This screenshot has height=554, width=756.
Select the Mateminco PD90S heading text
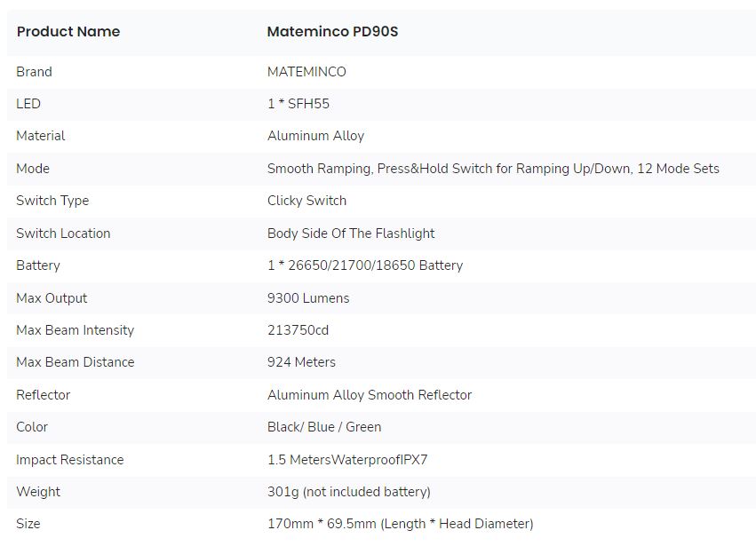332,32
